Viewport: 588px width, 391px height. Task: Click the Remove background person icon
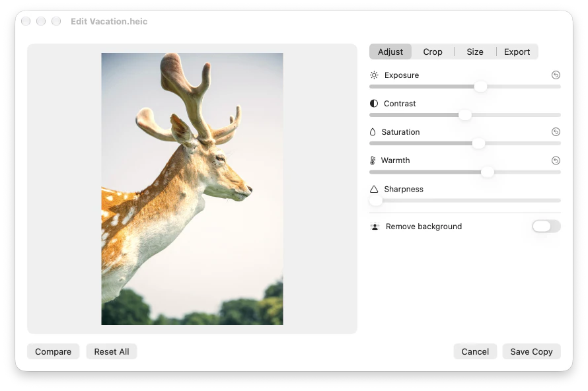pyautogui.click(x=375, y=227)
